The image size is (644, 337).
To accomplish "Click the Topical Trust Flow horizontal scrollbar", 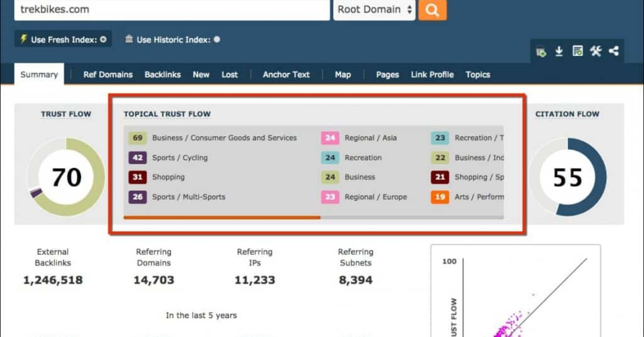I will point(222,217).
